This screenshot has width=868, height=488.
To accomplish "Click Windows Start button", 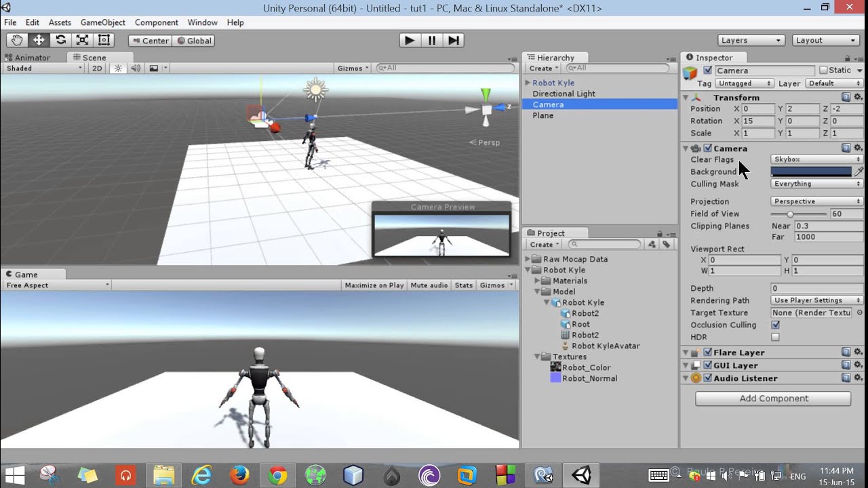I will pos(14,475).
